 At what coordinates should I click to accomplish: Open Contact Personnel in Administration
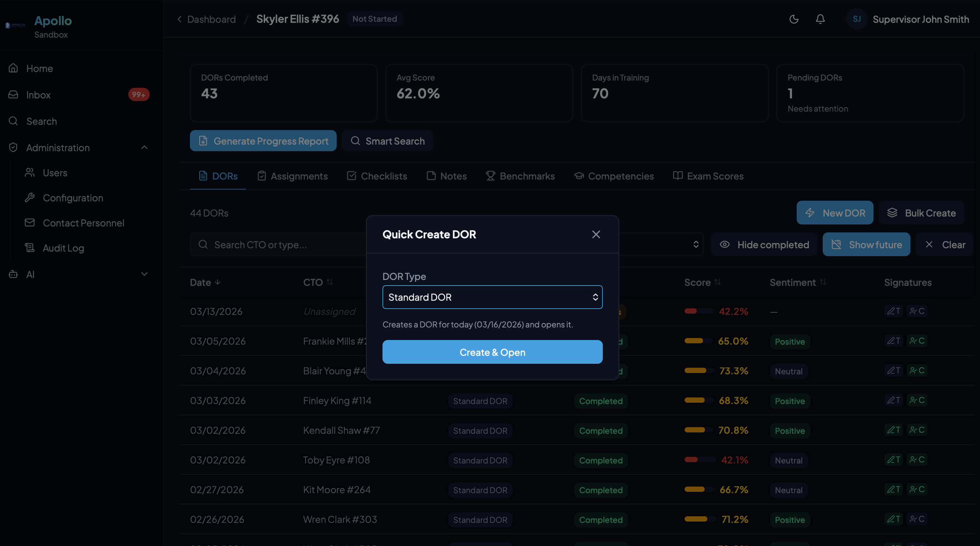pos(83,223)
